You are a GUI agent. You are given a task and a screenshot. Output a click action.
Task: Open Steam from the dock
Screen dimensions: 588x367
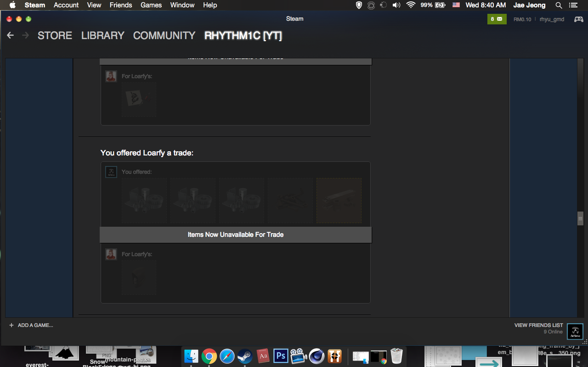tap(244, 356)
